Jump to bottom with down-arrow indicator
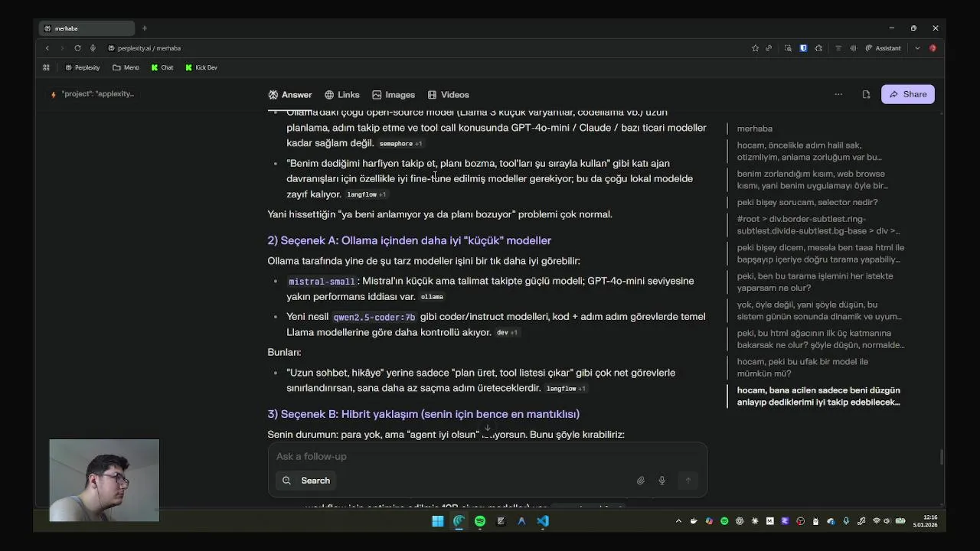Screen dimensions: 980x551 pyautogui.click(x=487, y=429)
